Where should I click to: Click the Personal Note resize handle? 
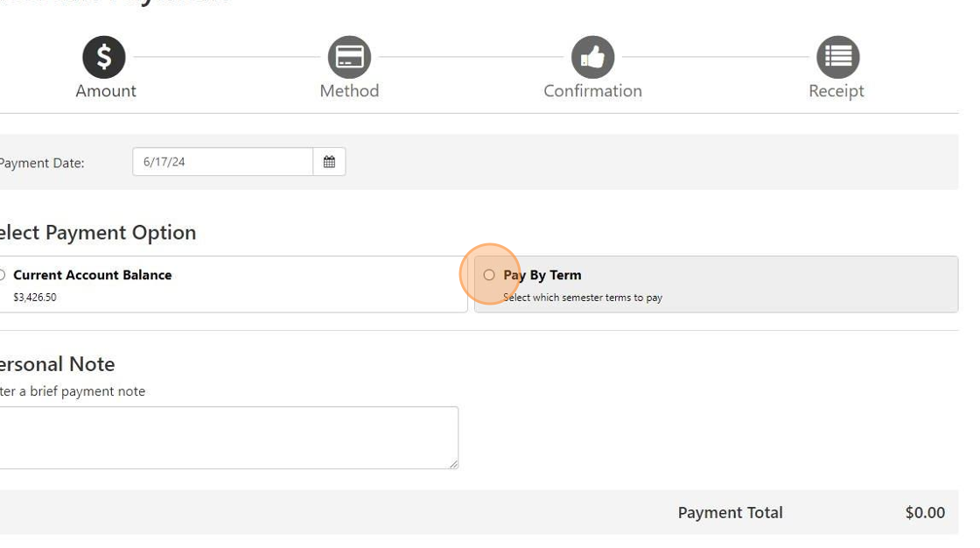(453, 464)
